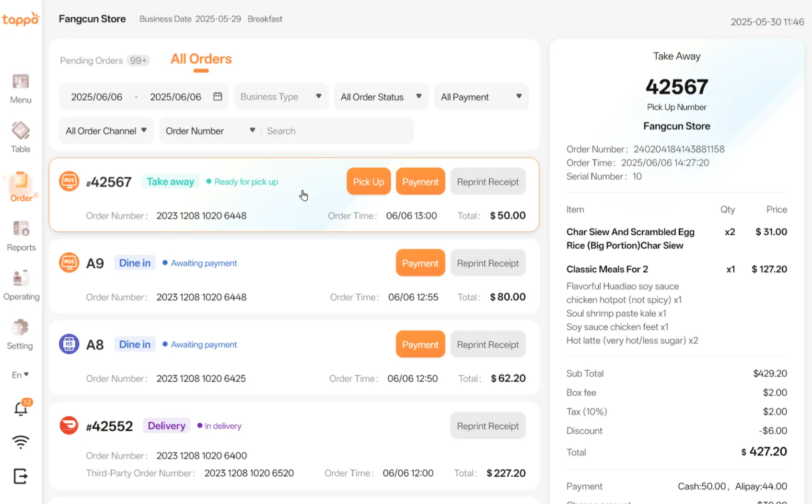The image size is (812, 504).
Task: Change language via En selector
Action: click(x=20, y=375)
